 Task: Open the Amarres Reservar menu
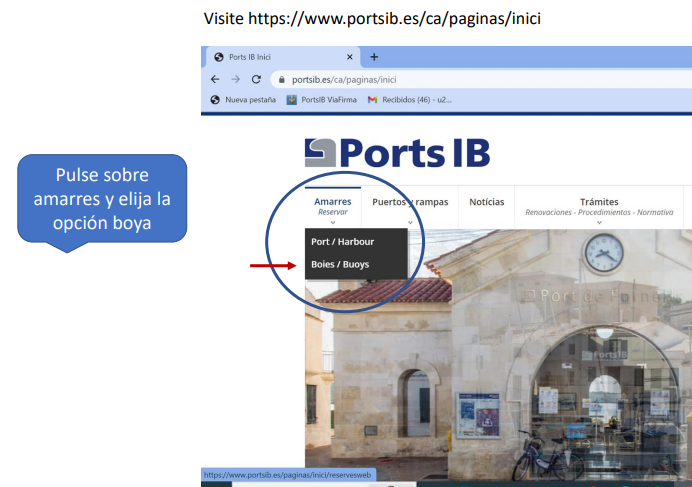point(333,207)
